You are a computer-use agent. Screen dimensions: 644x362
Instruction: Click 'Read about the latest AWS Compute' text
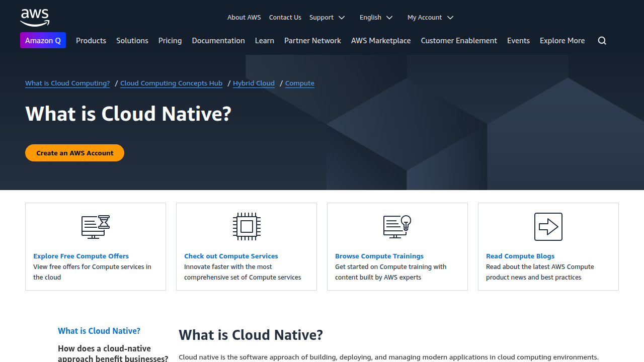coord(540,272)
